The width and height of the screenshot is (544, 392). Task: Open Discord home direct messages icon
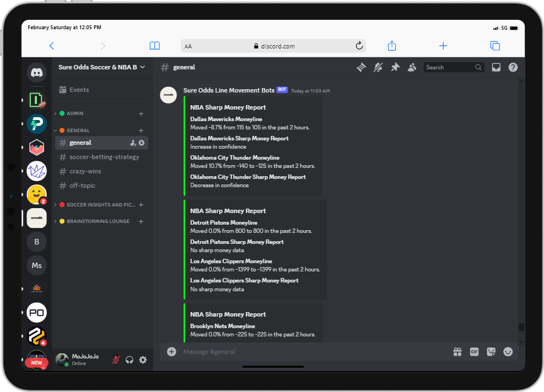pos(36,73)
